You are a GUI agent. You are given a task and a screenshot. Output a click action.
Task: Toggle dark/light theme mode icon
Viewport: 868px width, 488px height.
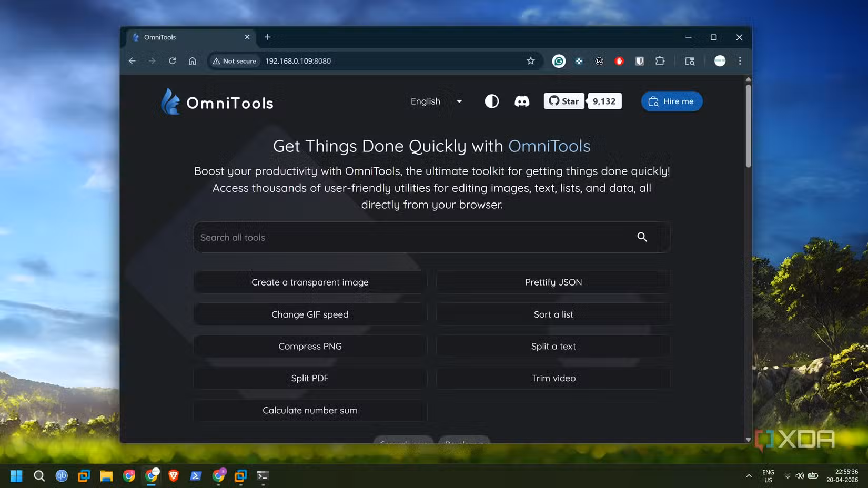pyautogui.click(x=491, y=101)
